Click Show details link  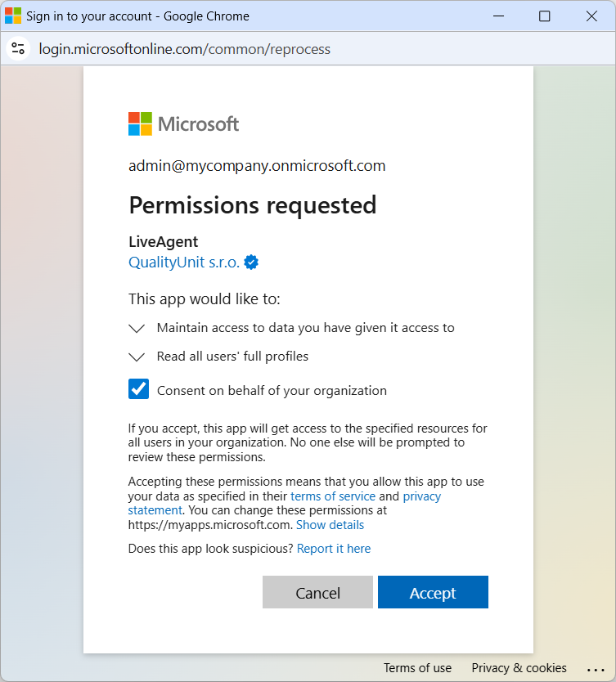point(330,525)
